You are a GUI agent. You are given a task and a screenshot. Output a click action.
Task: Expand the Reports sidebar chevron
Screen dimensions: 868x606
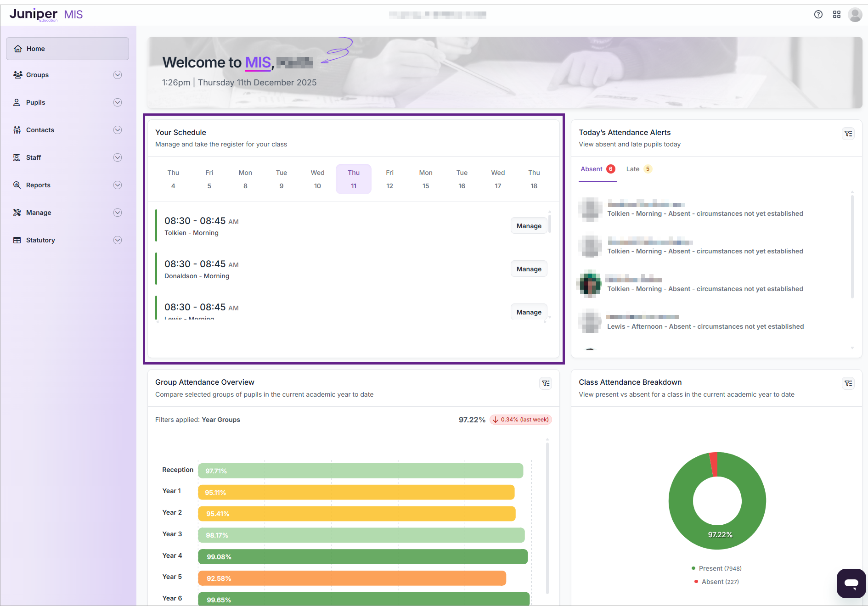click(118, 185)
